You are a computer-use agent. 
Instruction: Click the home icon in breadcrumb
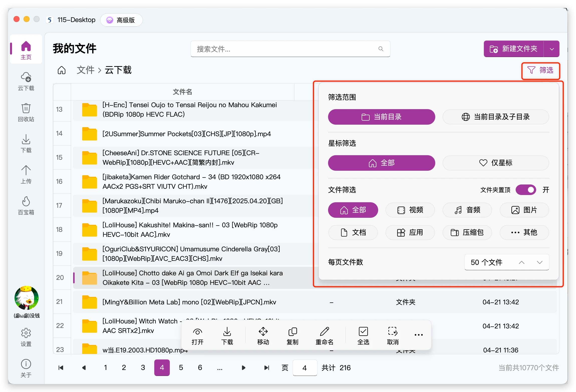pos(62,70)
